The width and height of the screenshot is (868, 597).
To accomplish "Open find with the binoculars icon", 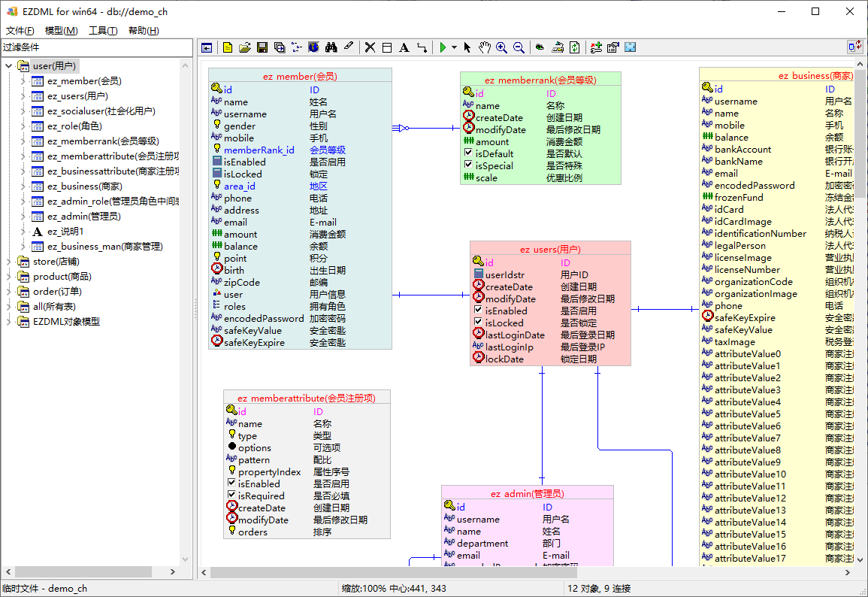I will point(331,47).
